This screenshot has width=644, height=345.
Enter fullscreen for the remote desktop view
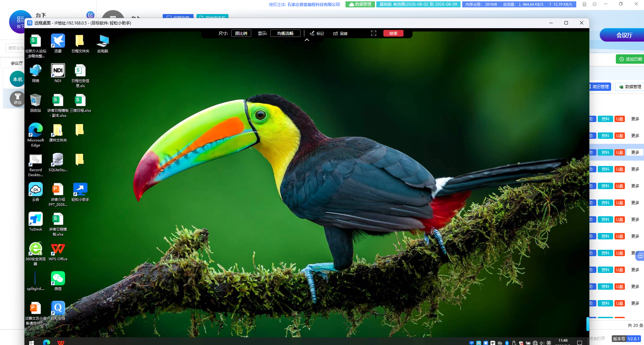tap(374, 33)
